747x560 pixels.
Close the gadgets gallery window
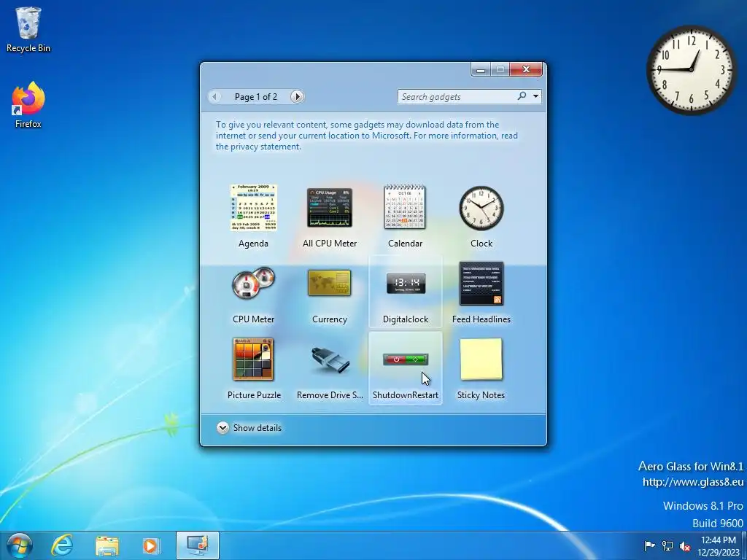526,69
